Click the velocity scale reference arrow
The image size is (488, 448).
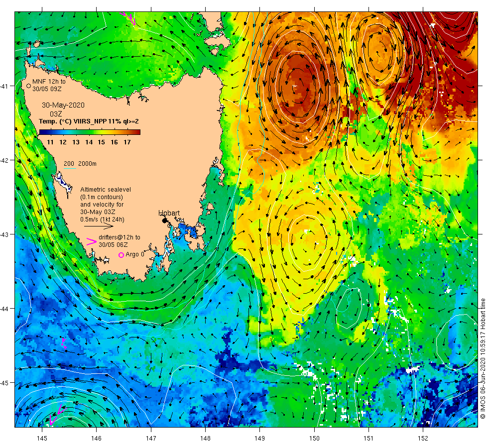pos(99,226)
